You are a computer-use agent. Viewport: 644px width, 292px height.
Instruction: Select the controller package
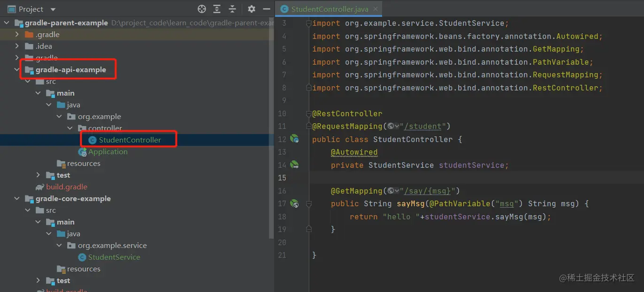[x=105, y=128]
